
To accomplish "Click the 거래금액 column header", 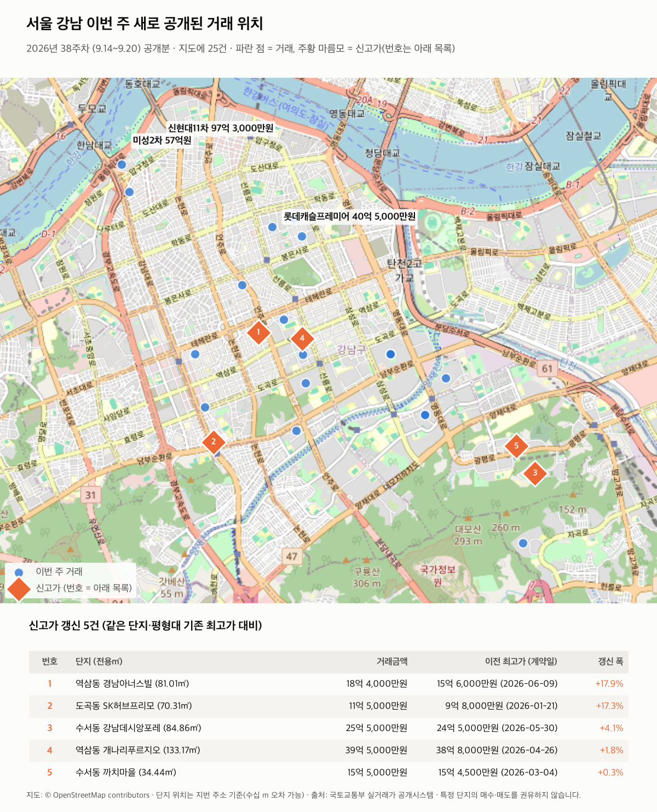I will [x=392, y=661].
